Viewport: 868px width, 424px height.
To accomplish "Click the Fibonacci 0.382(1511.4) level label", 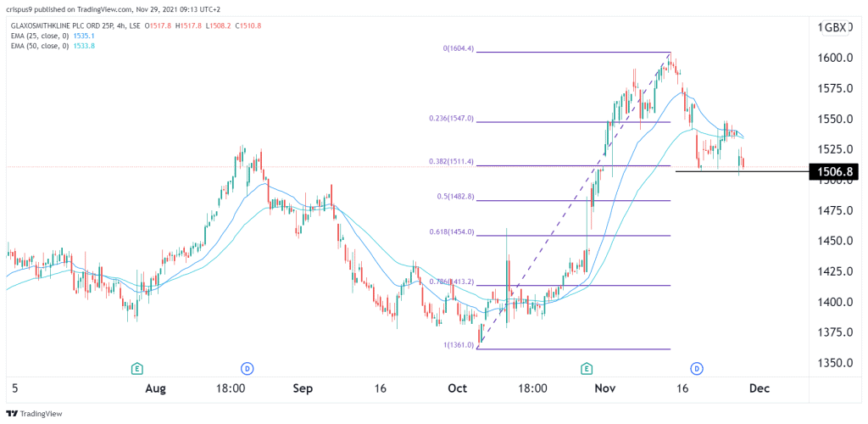I will tap(451, 162).
